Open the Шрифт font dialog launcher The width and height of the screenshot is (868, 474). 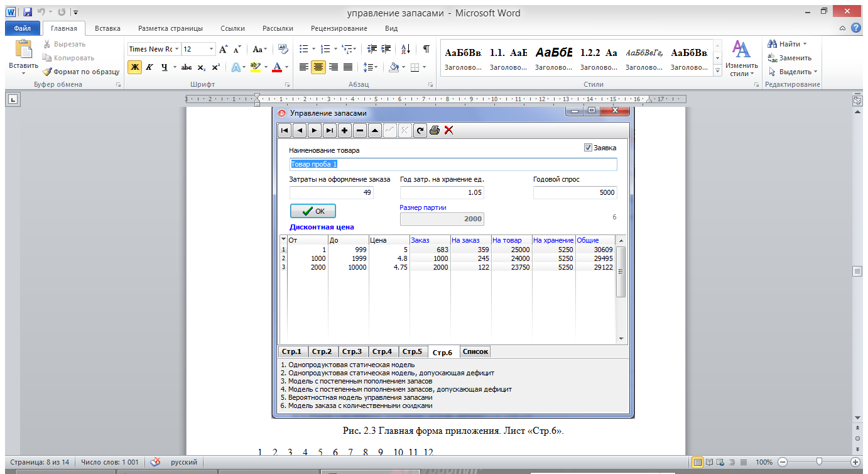pyautogui.click(x=288, y=84)
